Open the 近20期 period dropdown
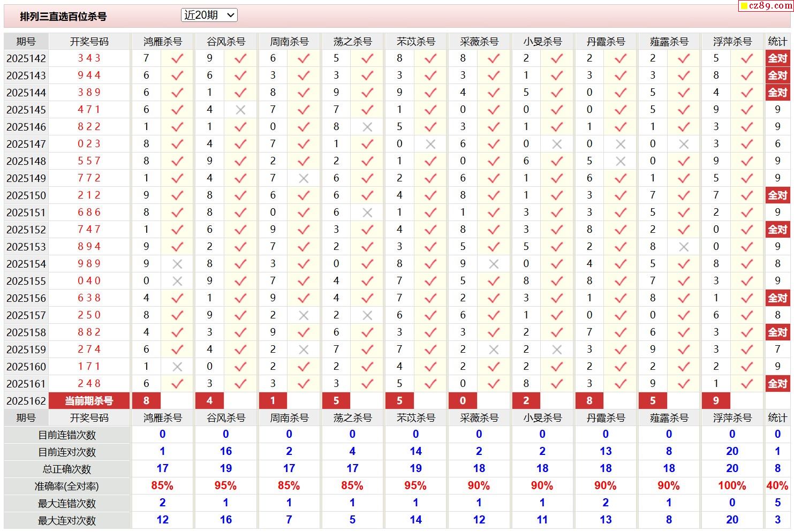The height and width of the screenshot is (532, 794). 209,16
